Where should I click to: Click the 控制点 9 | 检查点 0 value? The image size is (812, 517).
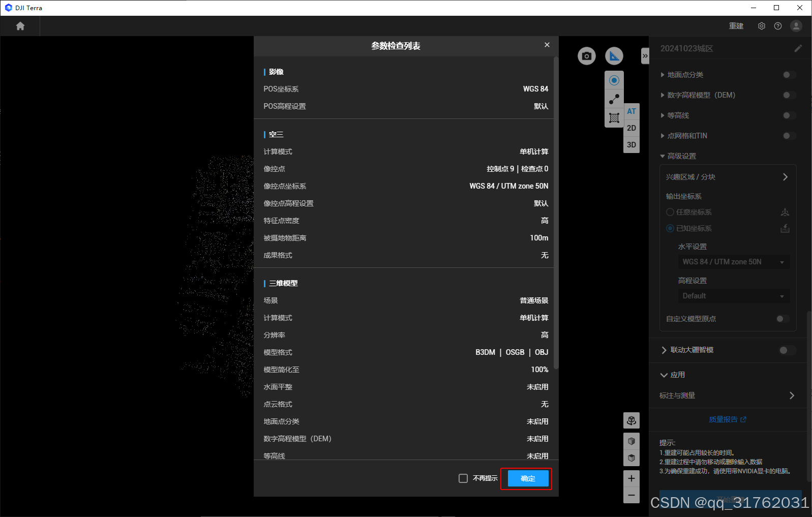click(517, 169)
